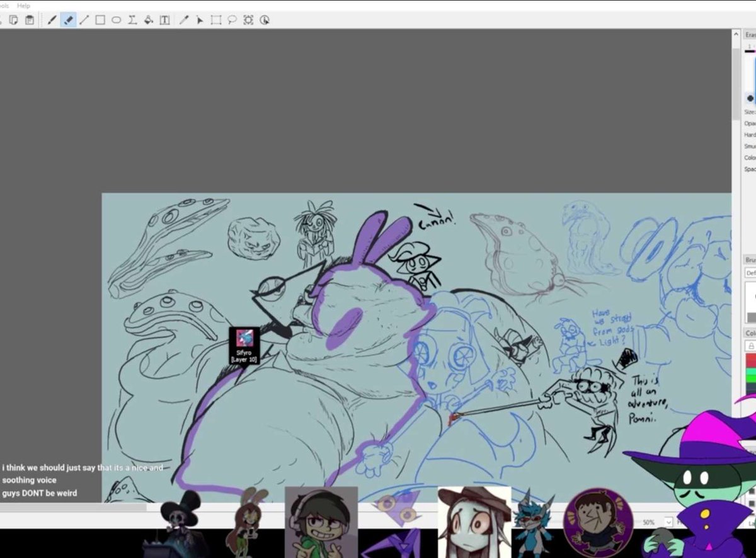Select the Transform tool
The width and height of the screenshot is (756, 558).
pyautogui.click(x=248, y=20)
